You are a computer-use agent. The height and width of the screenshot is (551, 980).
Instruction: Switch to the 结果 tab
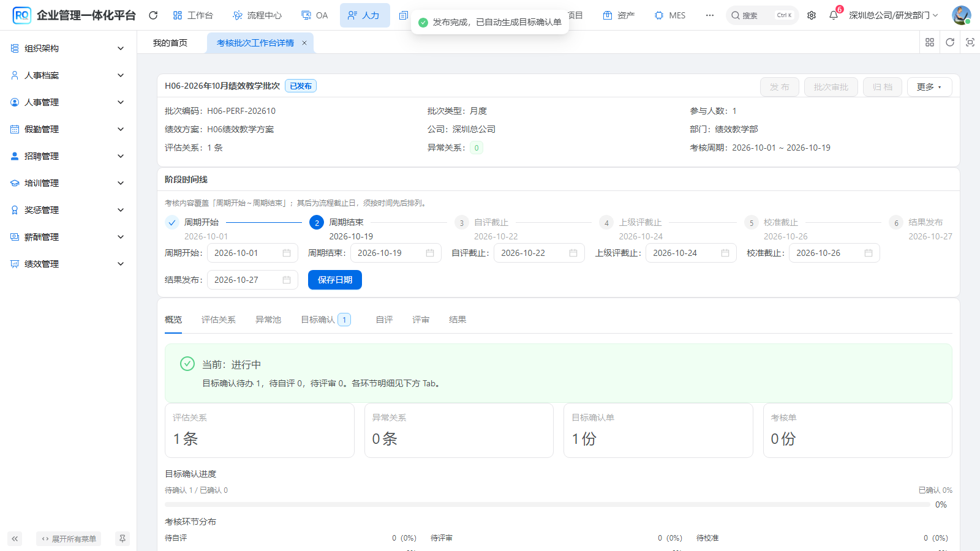[x=458, y=320]
